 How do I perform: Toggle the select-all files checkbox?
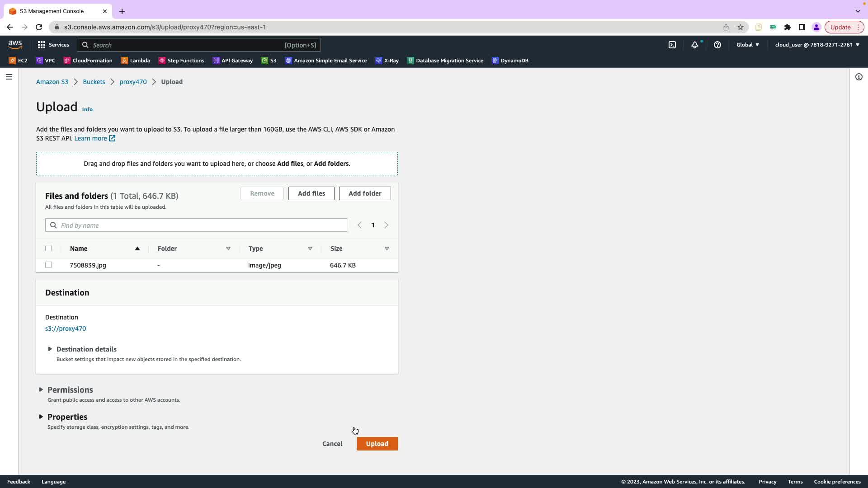(x=48, y=248)
